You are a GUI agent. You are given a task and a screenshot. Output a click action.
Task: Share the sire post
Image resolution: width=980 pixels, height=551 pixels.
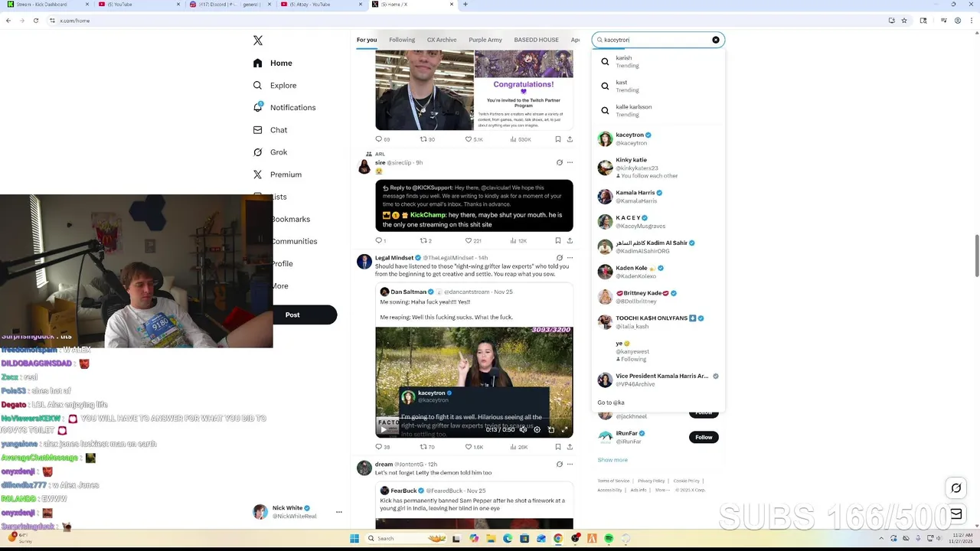tap(570, 241)
